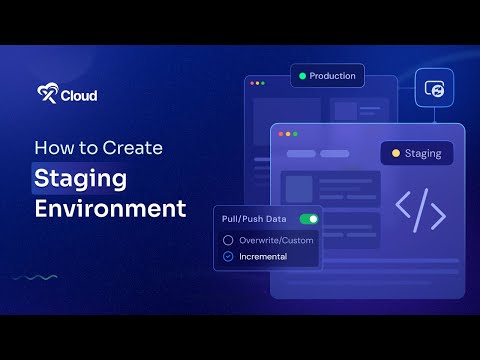Select the Overwrite/Custom radio option

(228, 240)
